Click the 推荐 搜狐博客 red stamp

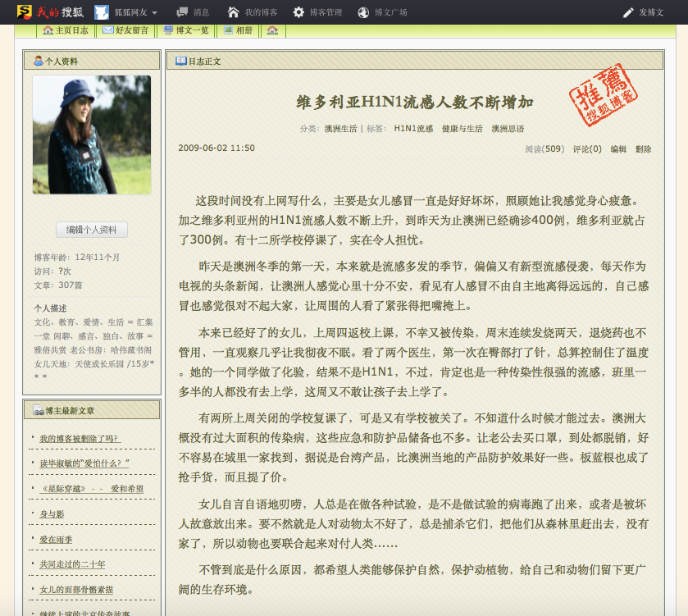tap(604, 95)
